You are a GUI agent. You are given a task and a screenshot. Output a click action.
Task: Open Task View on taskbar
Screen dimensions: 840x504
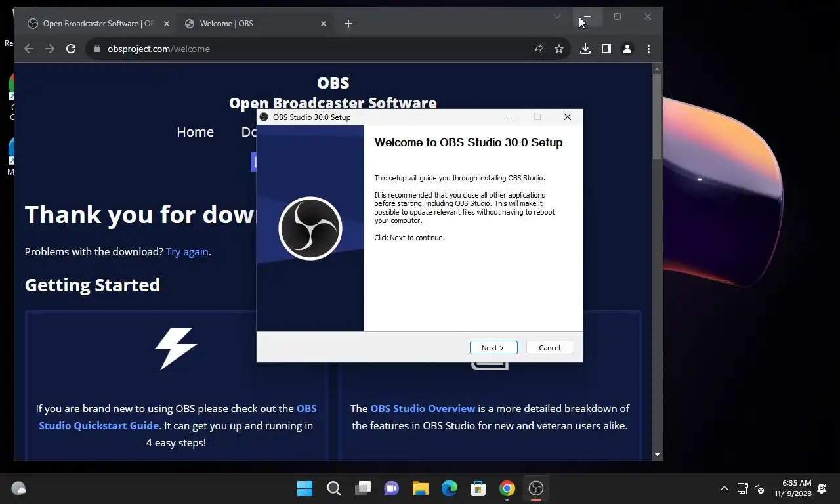point(363,488)
